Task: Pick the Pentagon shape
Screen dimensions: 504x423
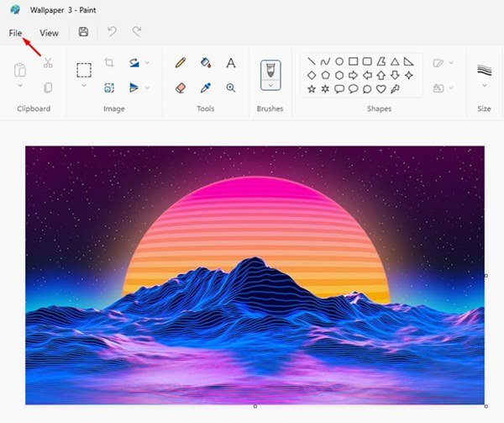Action: tap(326, 76)
